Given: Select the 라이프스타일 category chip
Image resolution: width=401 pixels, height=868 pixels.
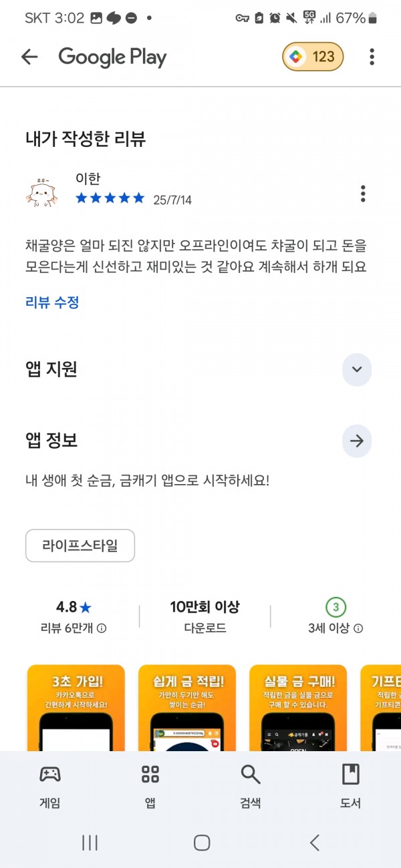Looking at the screenshot, I should [x=80, y=546].
